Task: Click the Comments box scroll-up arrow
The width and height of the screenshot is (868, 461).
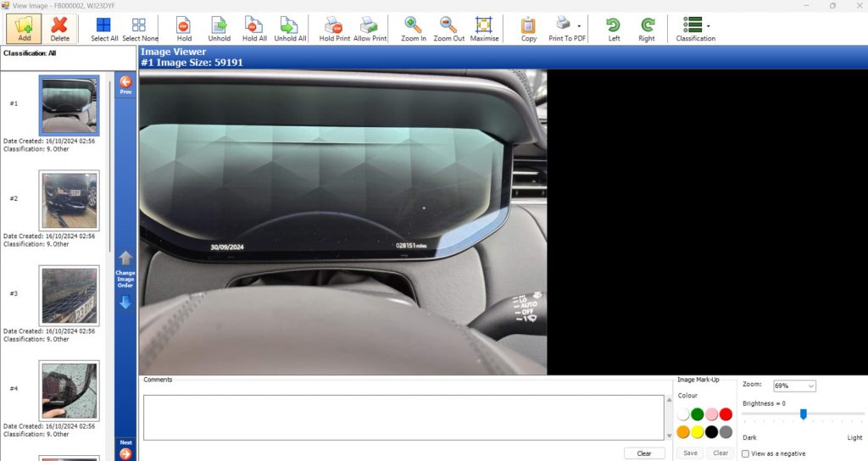Action: pyautogui.click(x=670, y=399)
